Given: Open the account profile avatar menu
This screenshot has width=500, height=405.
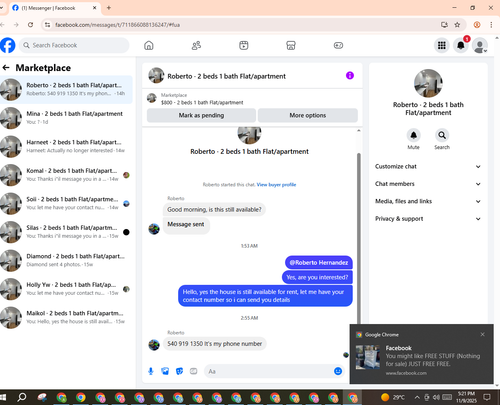Looking at the screenshot, I should coord(480,46).
